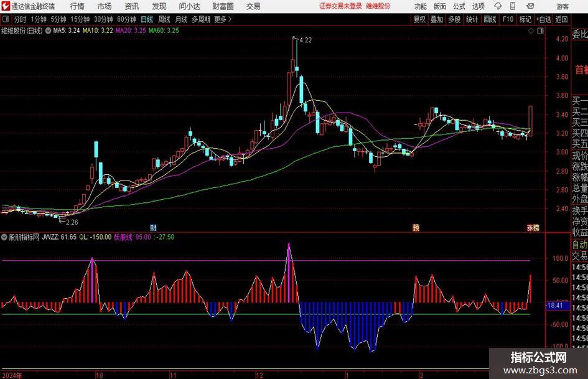Open the 选项 menu
This screenshot has height=379, width=588.
click(478, 6)
